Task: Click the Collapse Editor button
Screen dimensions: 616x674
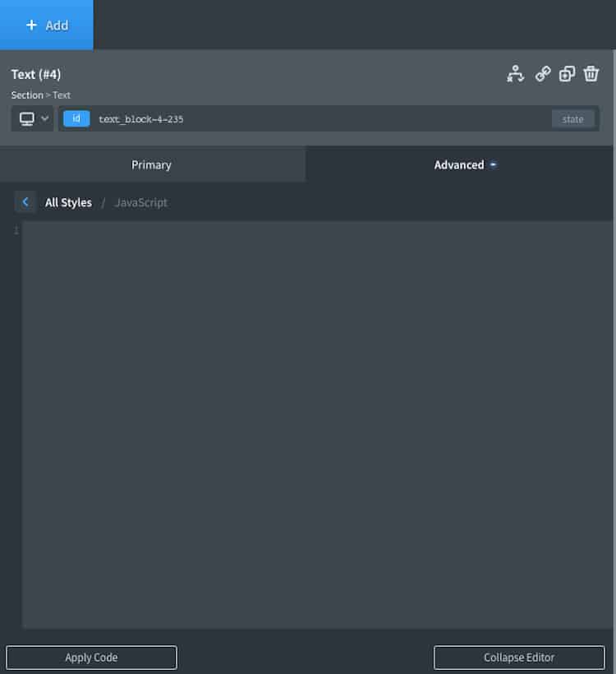Action: [519, 658]
